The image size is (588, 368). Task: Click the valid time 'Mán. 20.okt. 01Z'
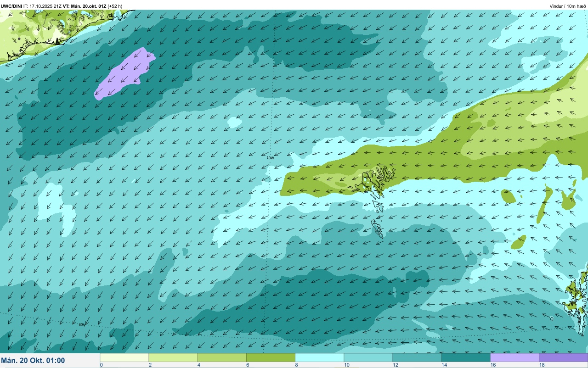(89, 6)
